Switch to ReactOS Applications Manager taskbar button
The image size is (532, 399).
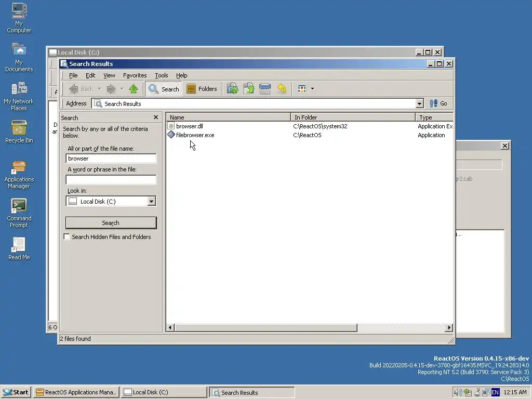tap(76, 392)
